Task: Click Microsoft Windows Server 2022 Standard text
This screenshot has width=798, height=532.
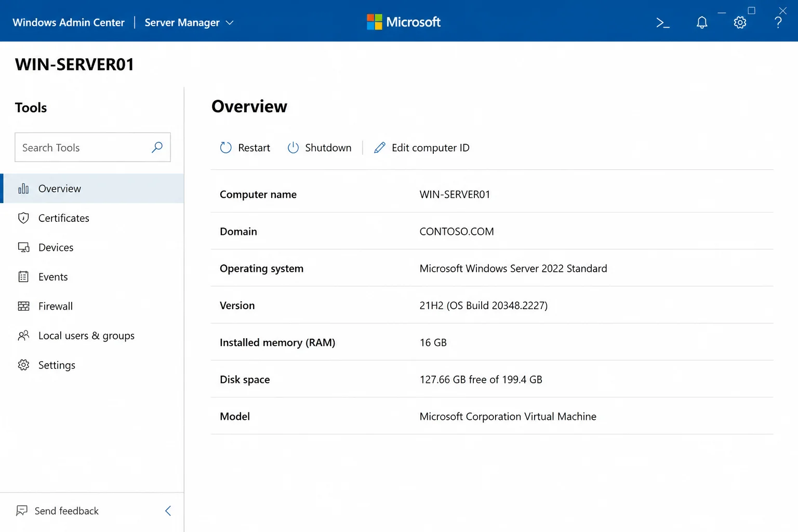Action: 513,269
